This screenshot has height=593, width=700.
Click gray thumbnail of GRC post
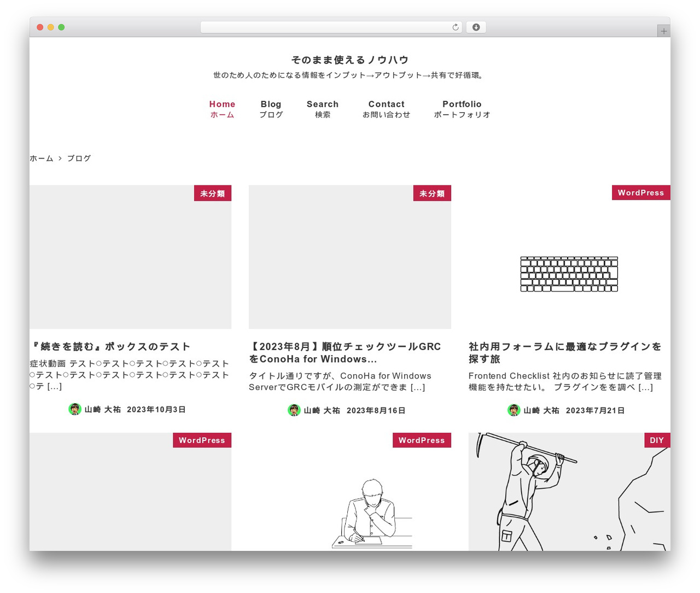350,257
